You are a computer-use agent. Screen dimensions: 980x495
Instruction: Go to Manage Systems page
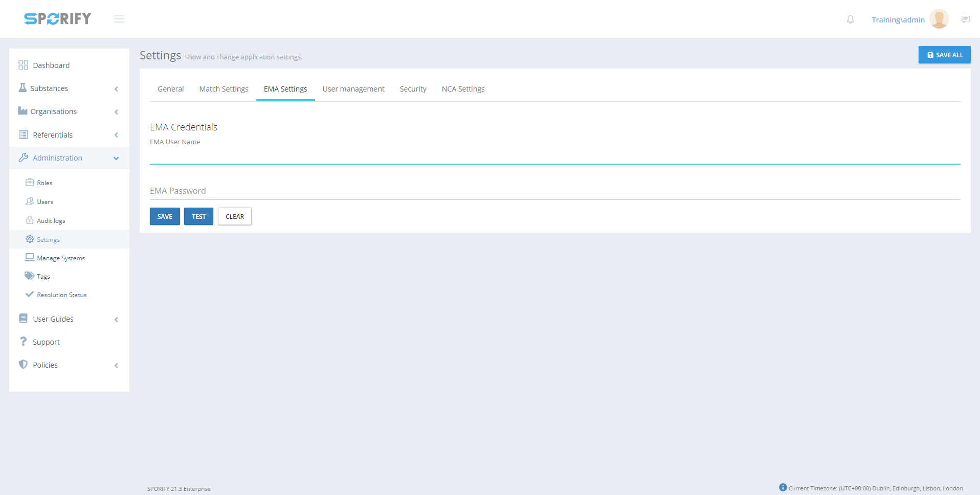click(60, 258)
